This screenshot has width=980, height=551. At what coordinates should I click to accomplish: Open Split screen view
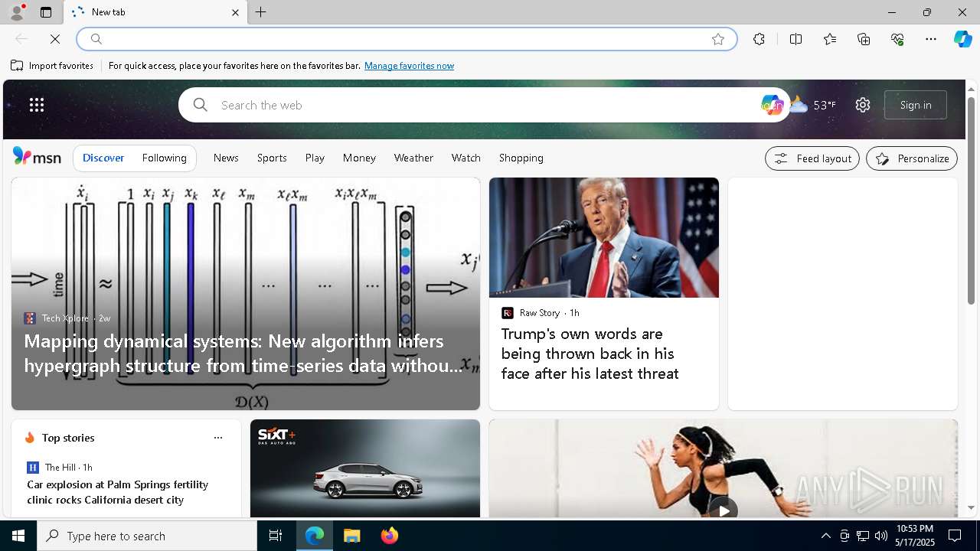(x=795, y=39)
